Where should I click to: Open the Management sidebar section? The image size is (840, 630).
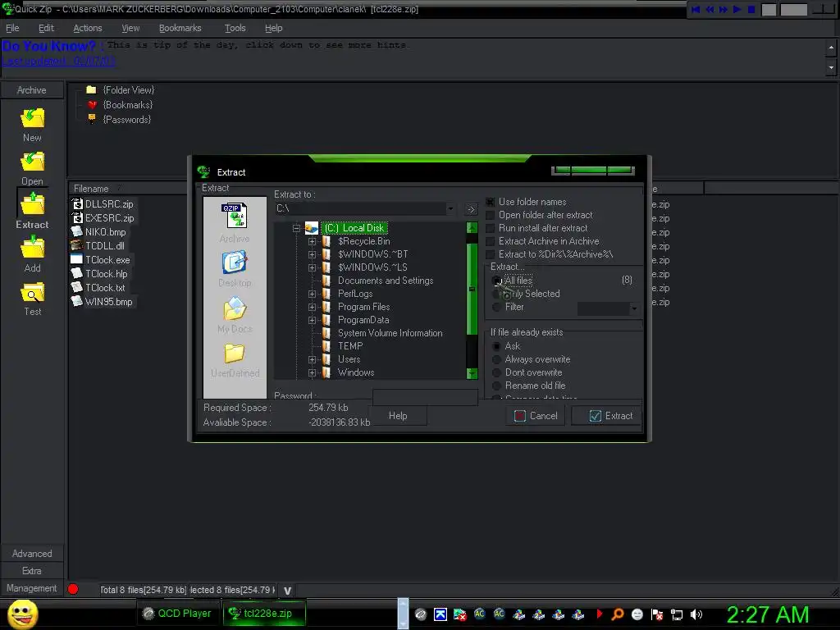32,588
